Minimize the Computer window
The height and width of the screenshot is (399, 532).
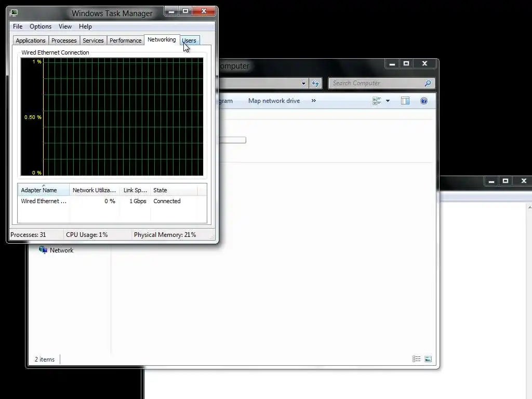[x=392, y=64]
